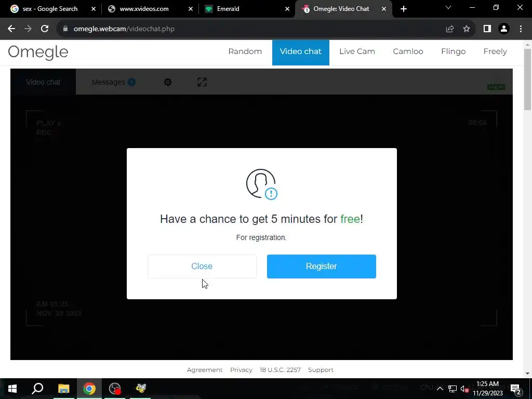This screenshot has width=532, height=399.
Task: Go to Camloo nav item
Action: tap(408, 51)
